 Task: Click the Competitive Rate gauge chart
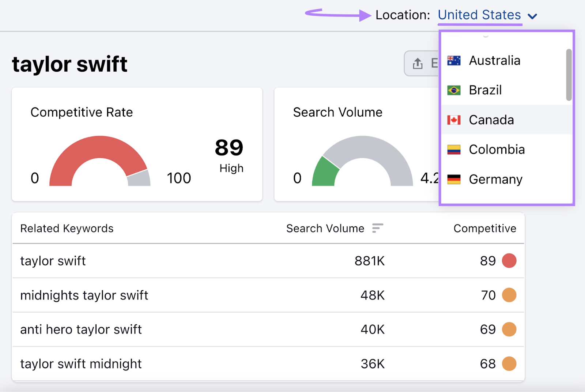click(x=100, y=161)
